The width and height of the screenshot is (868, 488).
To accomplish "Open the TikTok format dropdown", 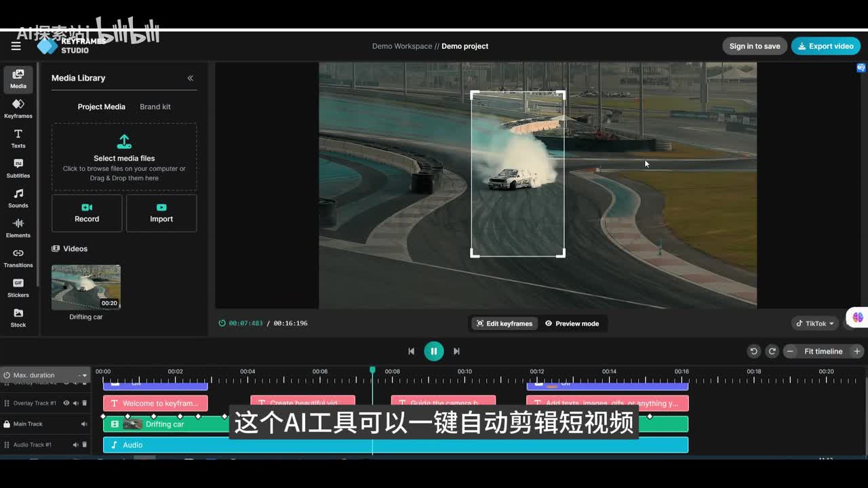I will 814,323.
